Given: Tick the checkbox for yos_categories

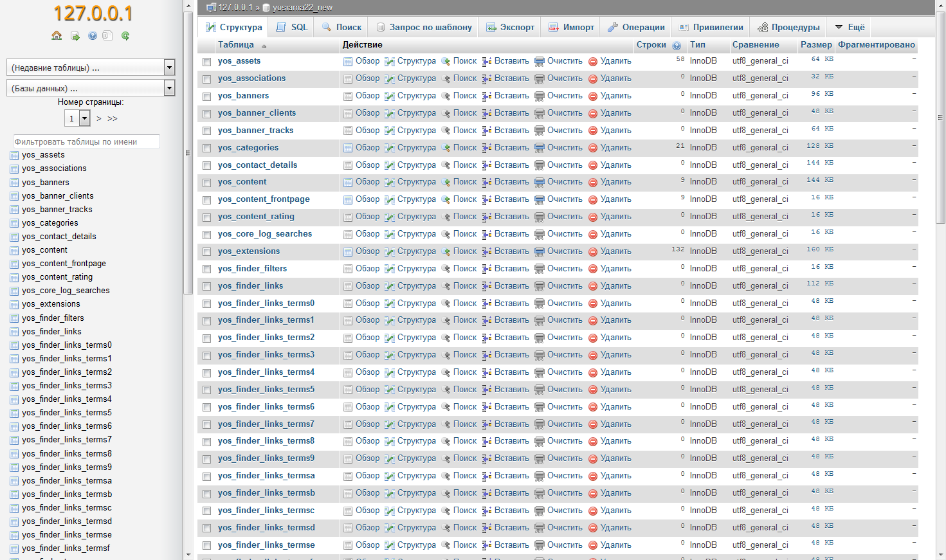Looking at the screenshot, I should pos(207,149).
